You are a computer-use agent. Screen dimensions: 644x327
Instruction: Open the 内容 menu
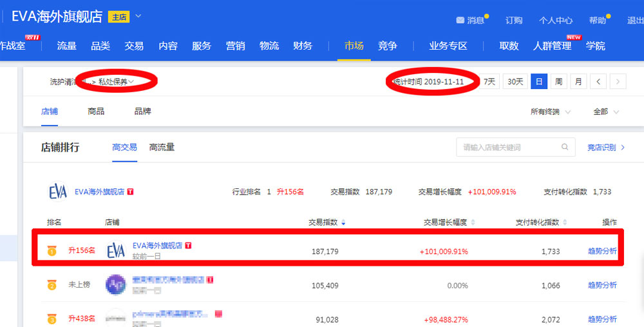[x=168, y=46]
